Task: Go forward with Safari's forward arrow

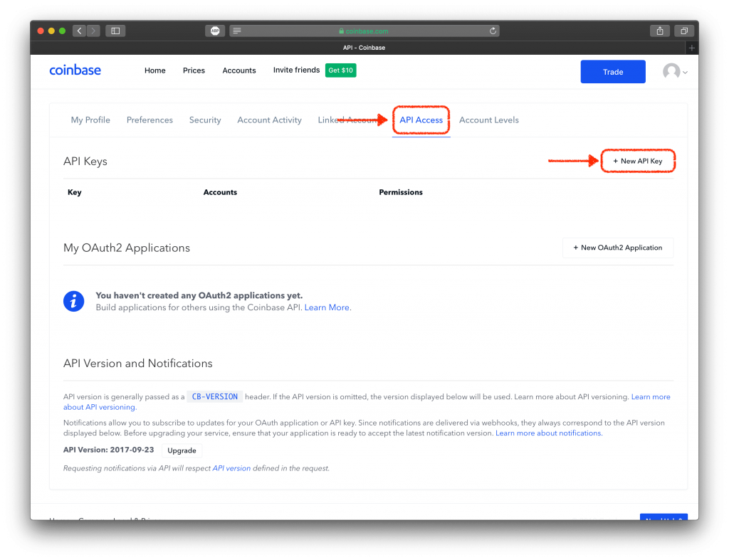Action: [x=93, y=31]
